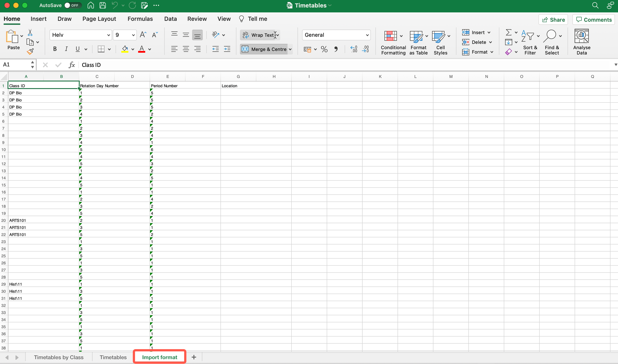
Task: Click the AutoSum sigma icon
Action: point(508,32)
